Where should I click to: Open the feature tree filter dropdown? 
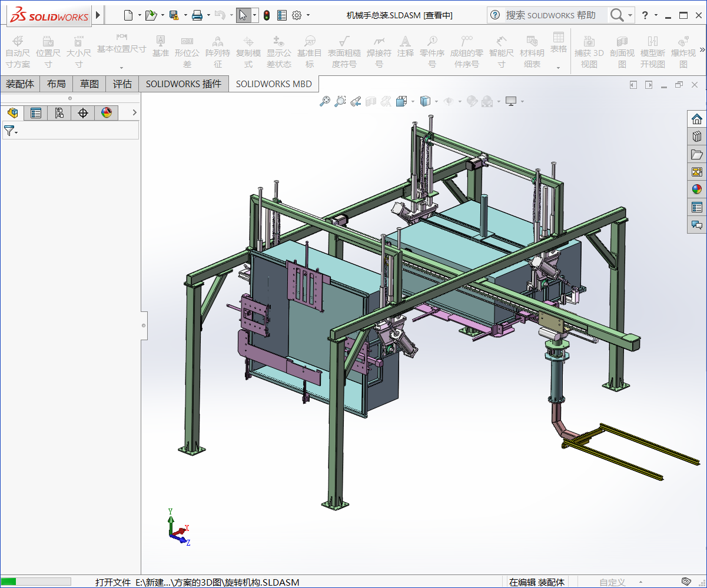11,131
